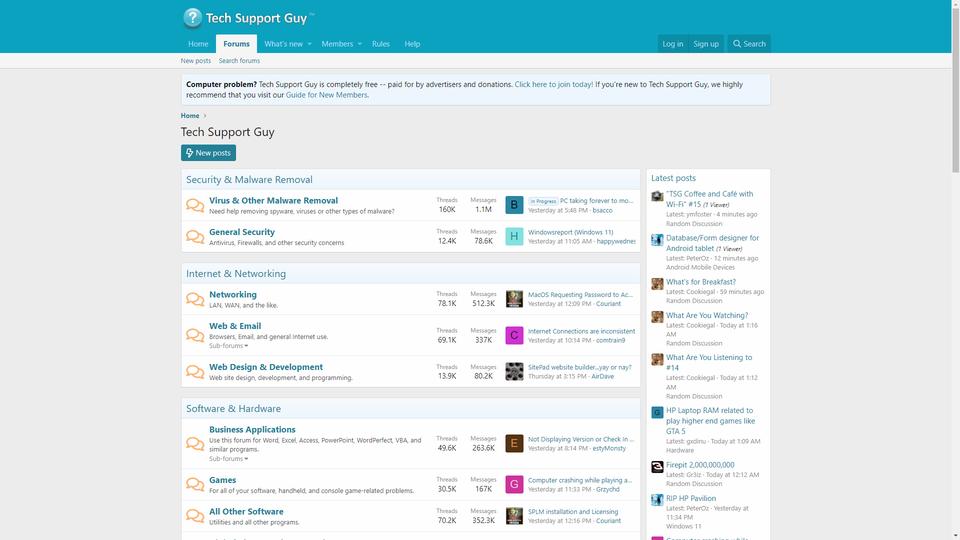Open thread 'Windowsreport (Windows 11)'
960x540 pixels.
[x=571, y=232]
